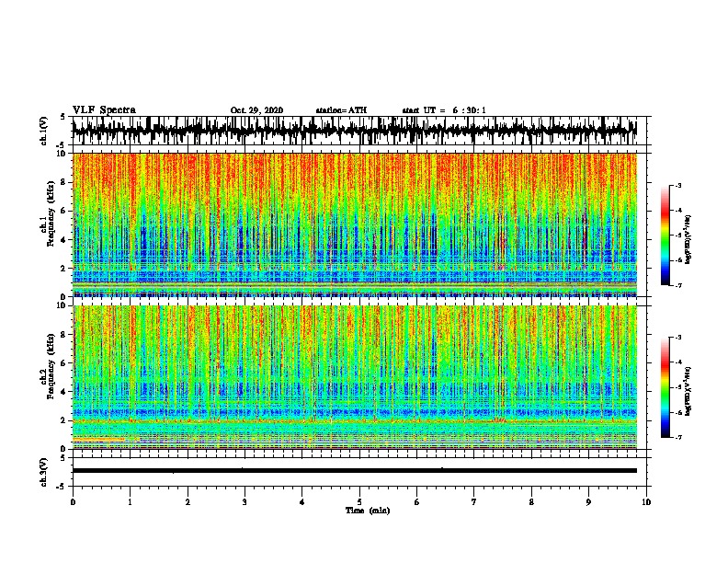Click the time axis tick label "8"

(x=531, y=502)
